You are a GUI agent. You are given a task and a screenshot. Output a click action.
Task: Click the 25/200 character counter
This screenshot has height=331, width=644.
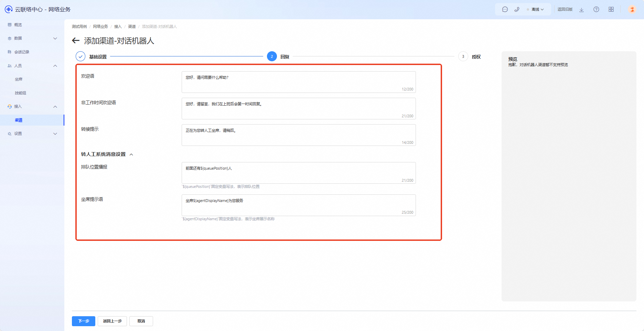coord(407,212)
